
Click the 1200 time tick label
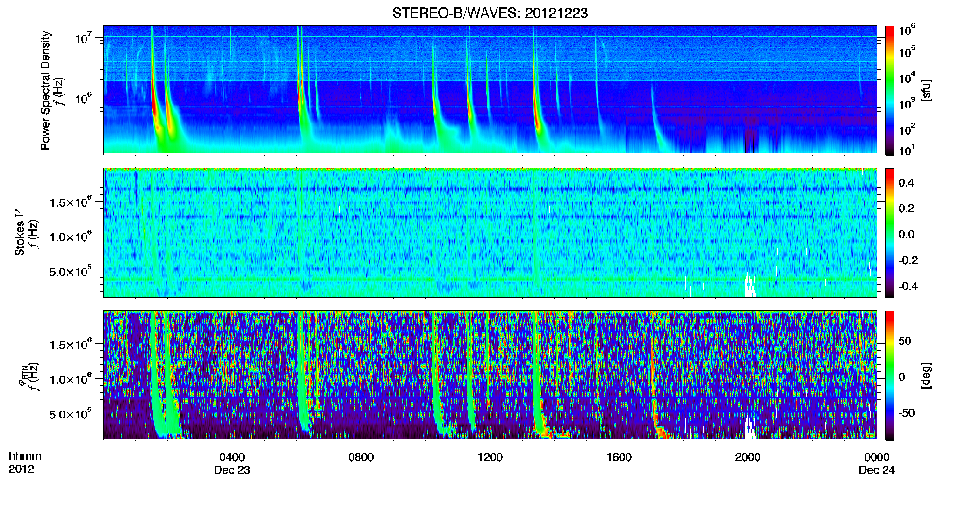[x=490, y=457]
